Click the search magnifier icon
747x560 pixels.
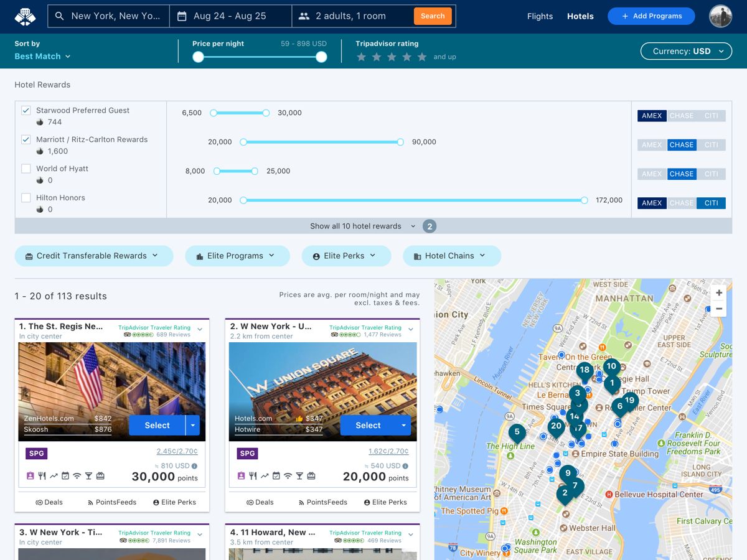pyautogui.click(x=60, y=16)
